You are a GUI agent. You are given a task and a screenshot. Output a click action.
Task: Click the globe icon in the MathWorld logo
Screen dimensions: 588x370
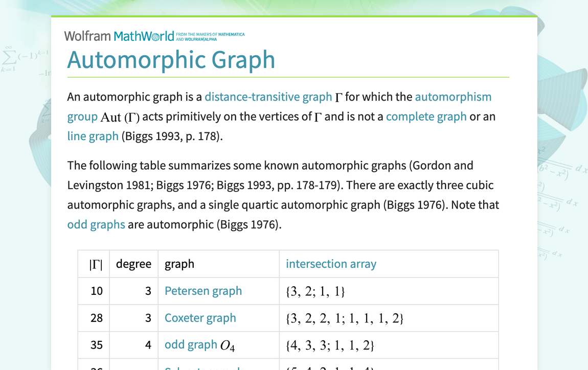(156, 35)
